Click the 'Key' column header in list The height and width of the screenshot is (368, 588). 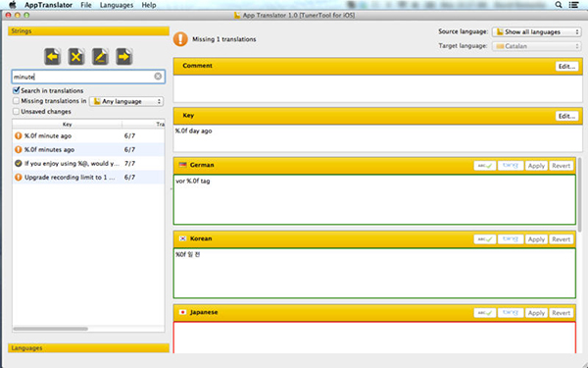click(67, 124)
